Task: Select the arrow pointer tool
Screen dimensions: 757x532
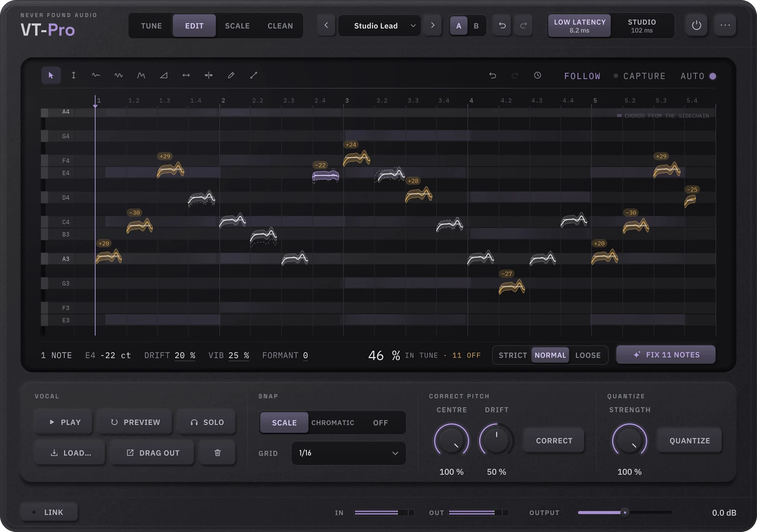Action: [x=51, y=75]
